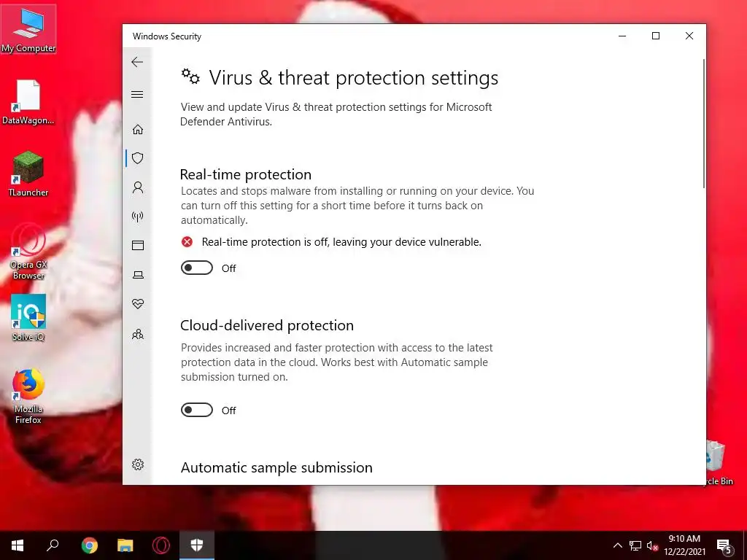Open Device performance & health heart icon
Screen dimensions: 747x560
(x=138, y=304)
